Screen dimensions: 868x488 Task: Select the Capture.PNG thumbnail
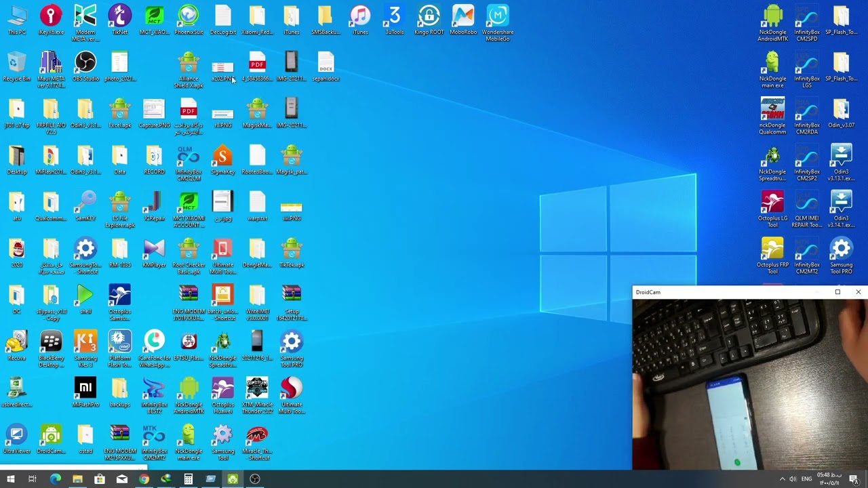click(x=154, y=113)
